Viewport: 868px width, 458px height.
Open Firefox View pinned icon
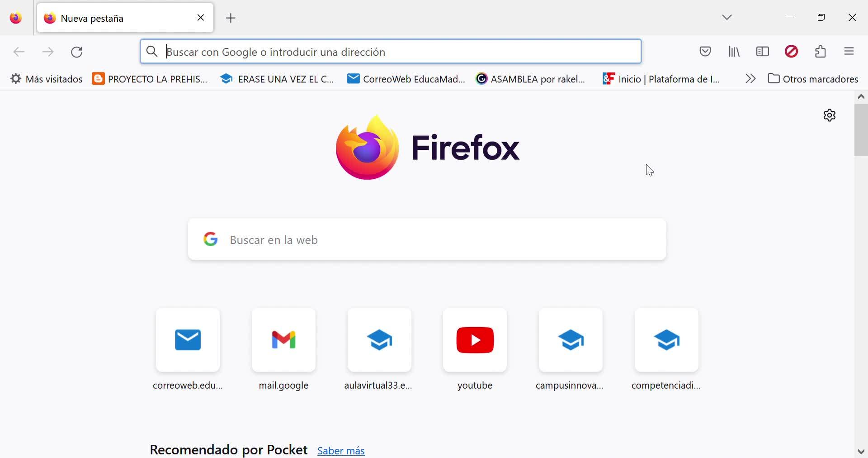click(x=16, y=18)
